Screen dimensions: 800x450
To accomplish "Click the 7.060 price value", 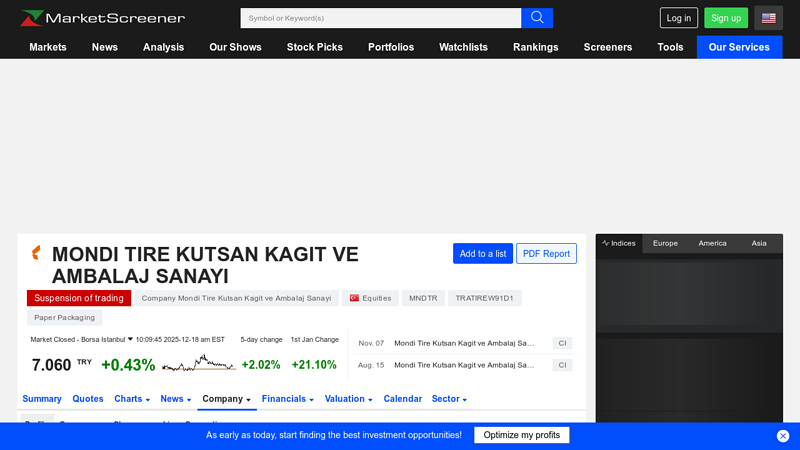I will (x=51, y=365).
